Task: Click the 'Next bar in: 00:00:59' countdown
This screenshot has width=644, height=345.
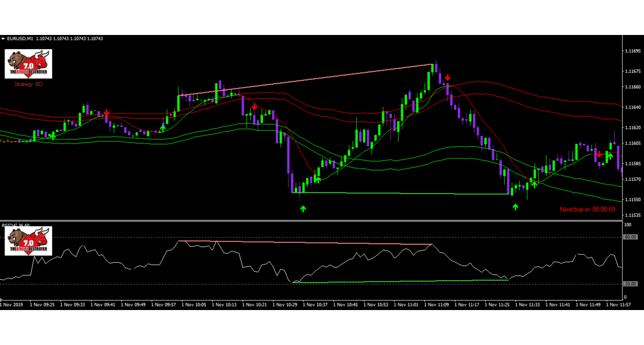Action: [x=587, y=209]
